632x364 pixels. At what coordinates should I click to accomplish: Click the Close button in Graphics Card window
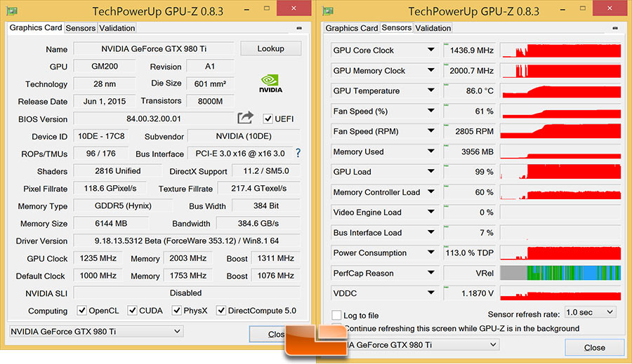point(268,334)
